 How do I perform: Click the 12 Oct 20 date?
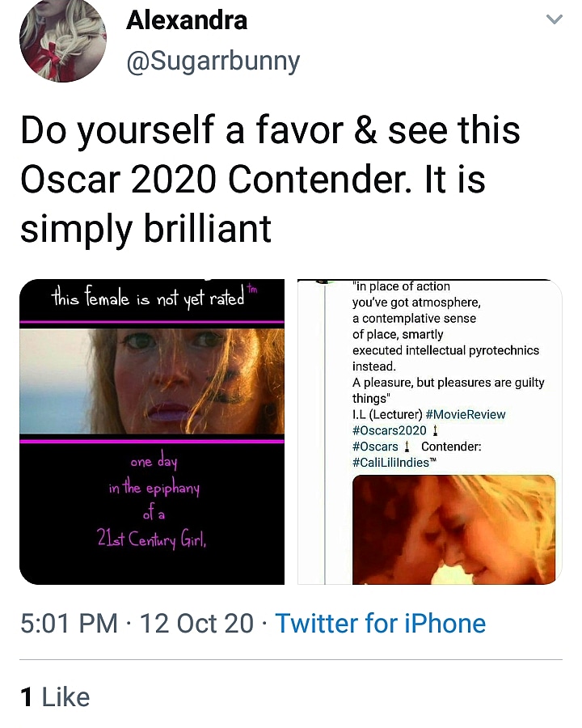[x=196, y=624]
